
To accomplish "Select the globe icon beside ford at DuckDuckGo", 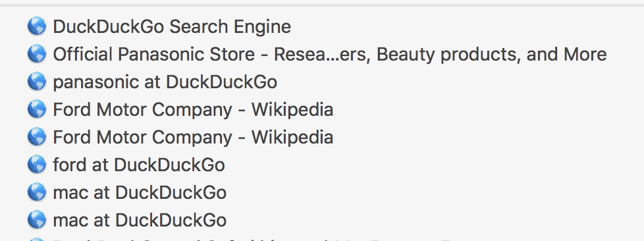I will pyautogui.click(x=37, y=164).
